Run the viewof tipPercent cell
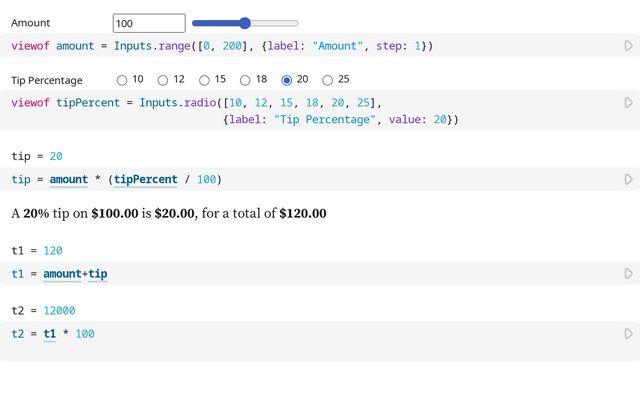The height and width of the screenshot is (400, 640). [x=629, y=102]
